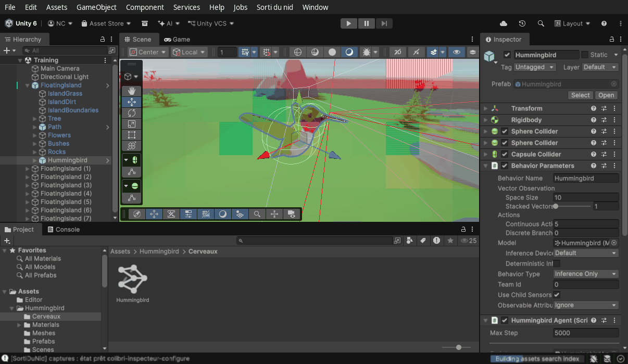Select the Move tool in scene tools
The height and width of the screenshot is (364, 628).
pyautogui.click(x=132, y=102)
